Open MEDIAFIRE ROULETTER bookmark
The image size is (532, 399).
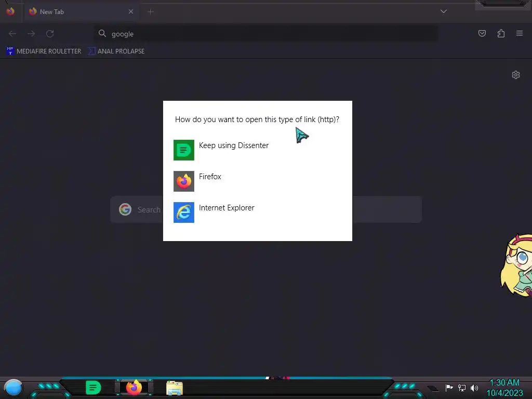(44, 51)
